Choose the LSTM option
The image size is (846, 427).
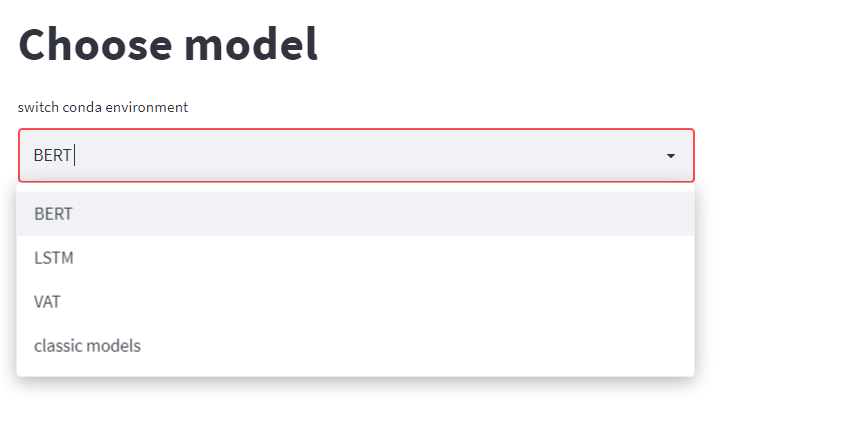(x=54, y=258)
